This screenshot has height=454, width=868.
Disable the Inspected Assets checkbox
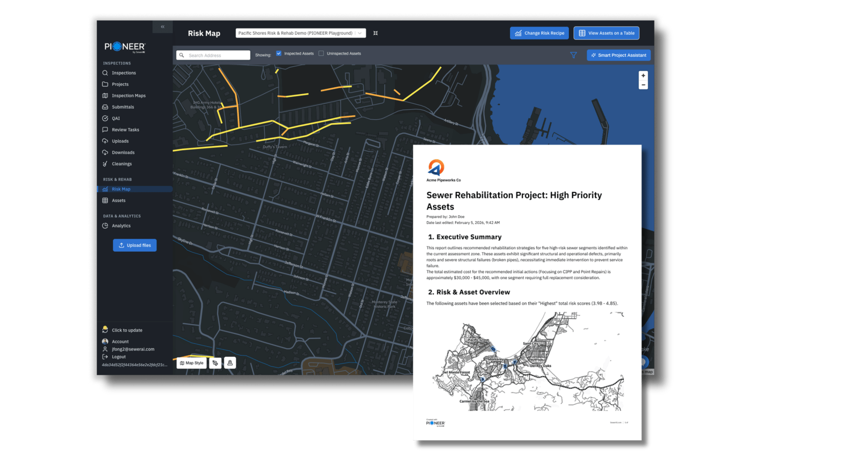(278, 53)
